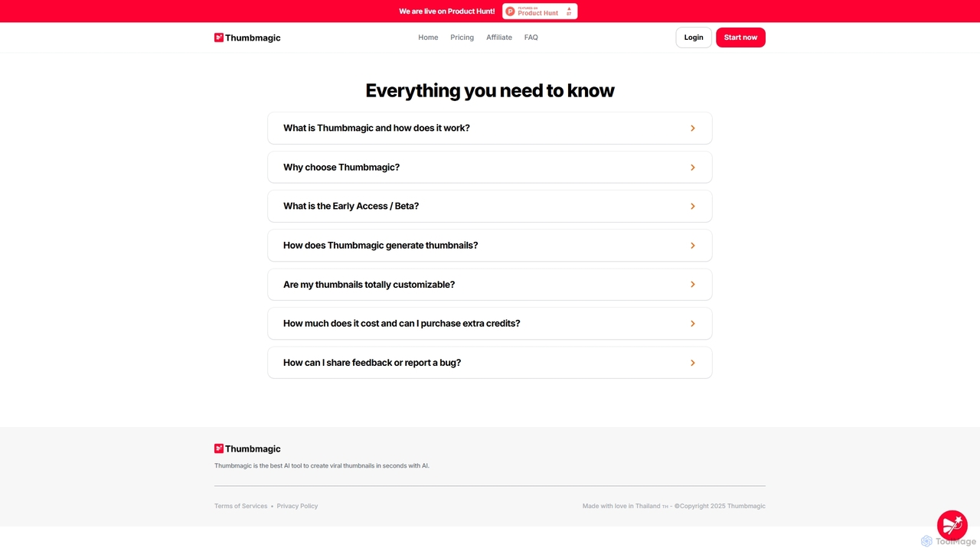Expand 'How does Thumbmagic generate thumbnails?'
Image resolution: width=980 pixels, height=551 pixels.
(x=490, y=245)
